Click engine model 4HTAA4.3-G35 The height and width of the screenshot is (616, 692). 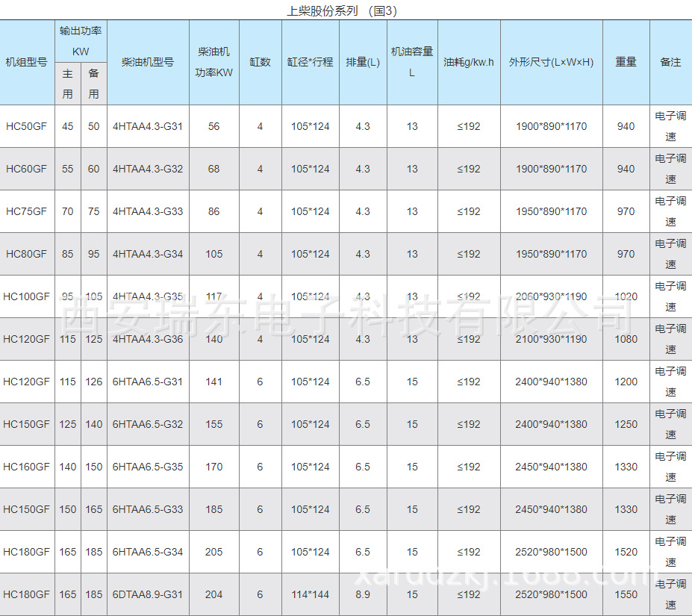(148, 296)
